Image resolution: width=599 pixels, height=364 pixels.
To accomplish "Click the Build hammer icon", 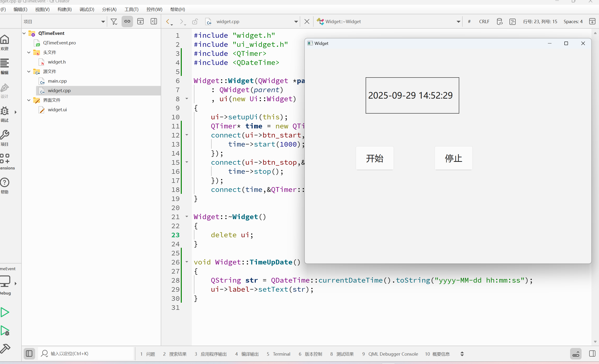I will pos(5,348).
